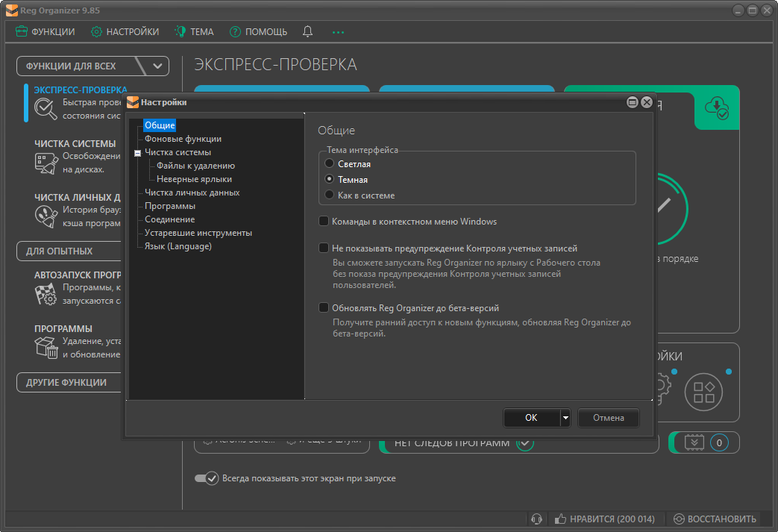Toggle Всегда показывать этот экран при запуске
Viewport: 778px width, 532px height.
(207, 478)
